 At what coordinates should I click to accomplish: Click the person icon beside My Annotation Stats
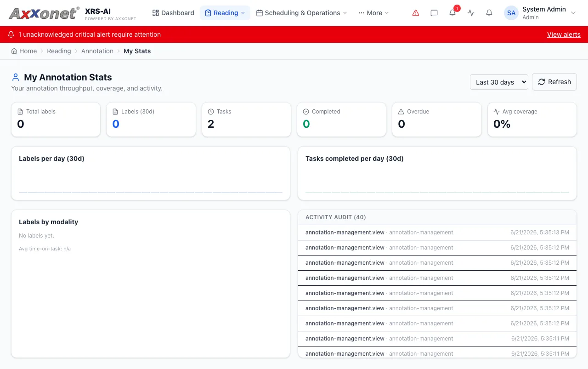coord(16,77)
